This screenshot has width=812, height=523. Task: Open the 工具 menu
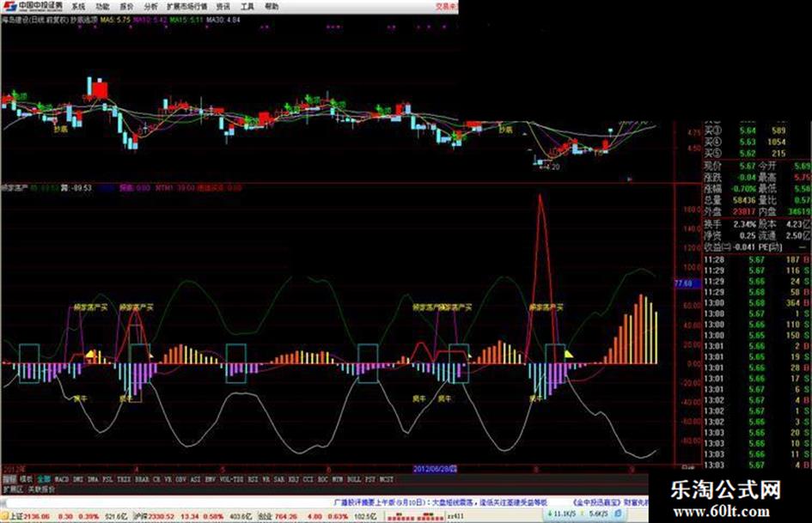pyautogui.click(x=247, y=7)
